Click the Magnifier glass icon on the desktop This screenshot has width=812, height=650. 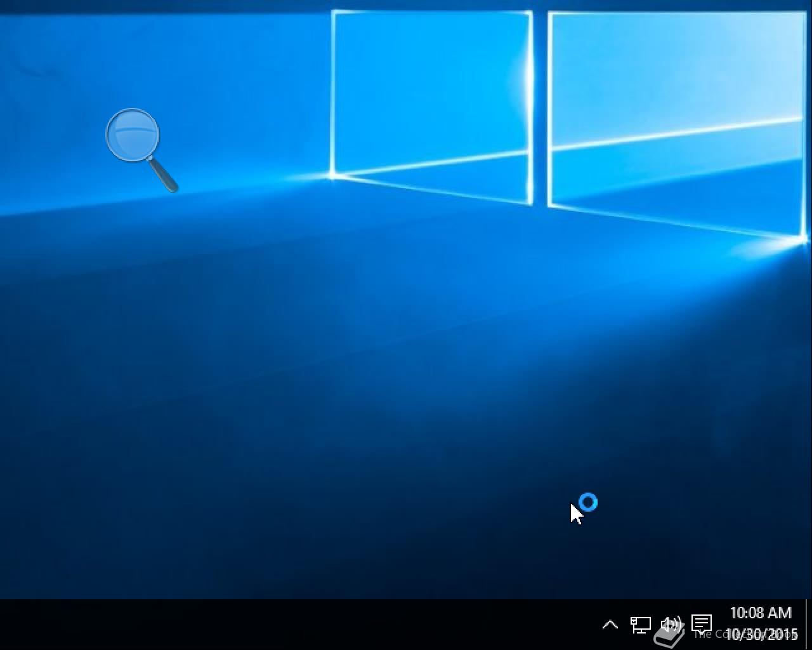[141, 150]
